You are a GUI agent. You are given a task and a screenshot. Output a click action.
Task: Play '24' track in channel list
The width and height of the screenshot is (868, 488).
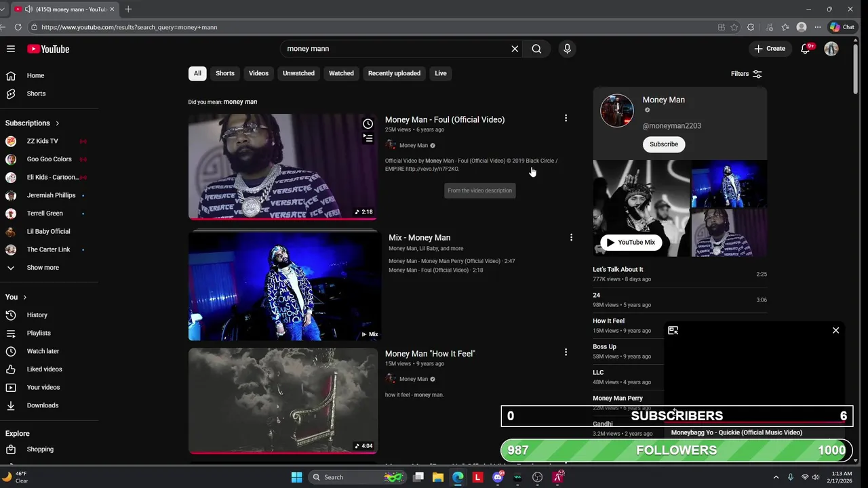point(679,300)
